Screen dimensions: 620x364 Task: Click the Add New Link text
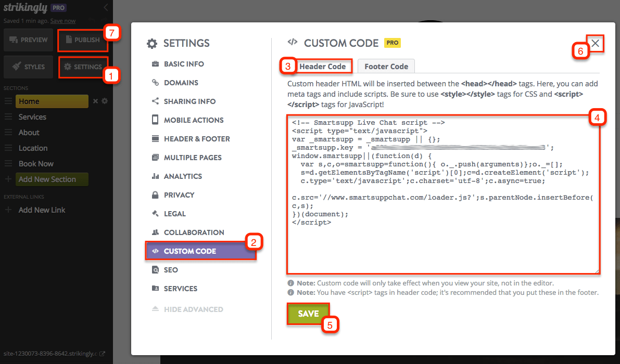tap(42, 210)
